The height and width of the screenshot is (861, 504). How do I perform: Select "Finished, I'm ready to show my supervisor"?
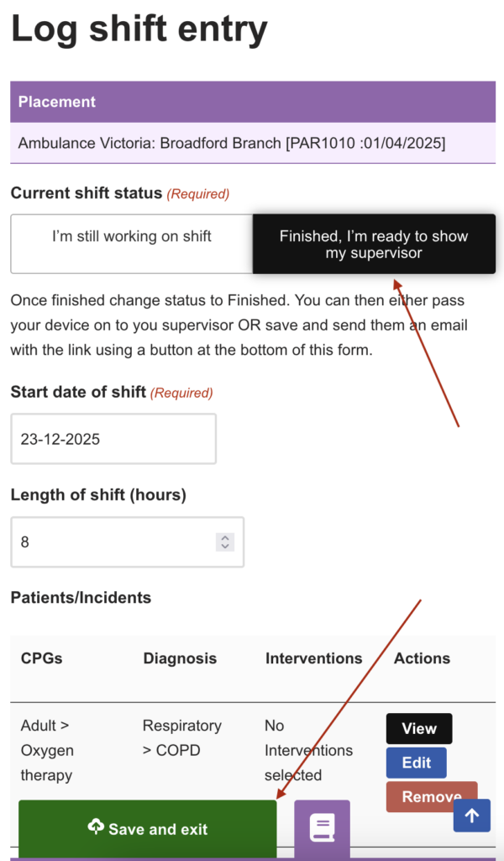[374, 244]
